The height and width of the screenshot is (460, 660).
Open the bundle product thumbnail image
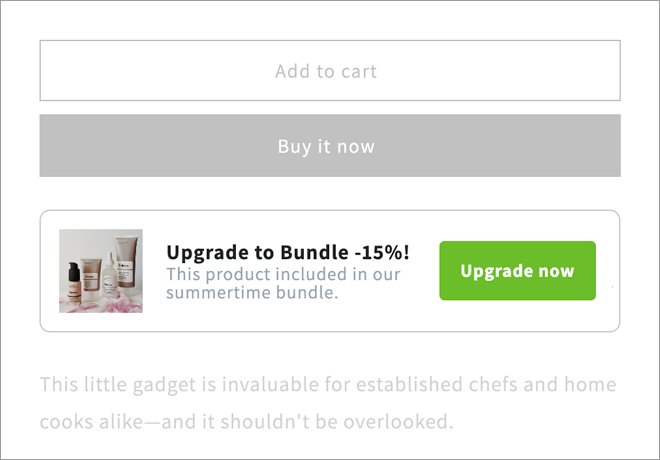pos(100,271)
